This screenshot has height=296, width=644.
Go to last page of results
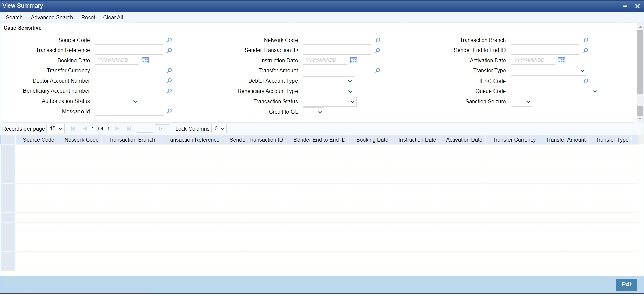click(129, 129)
